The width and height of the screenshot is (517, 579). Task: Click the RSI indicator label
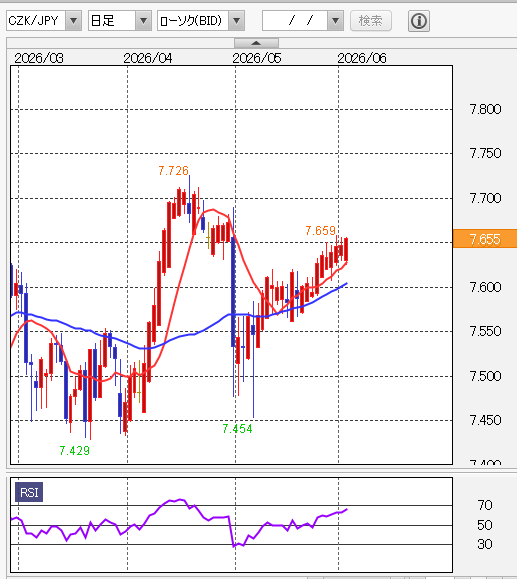[29, 492]
